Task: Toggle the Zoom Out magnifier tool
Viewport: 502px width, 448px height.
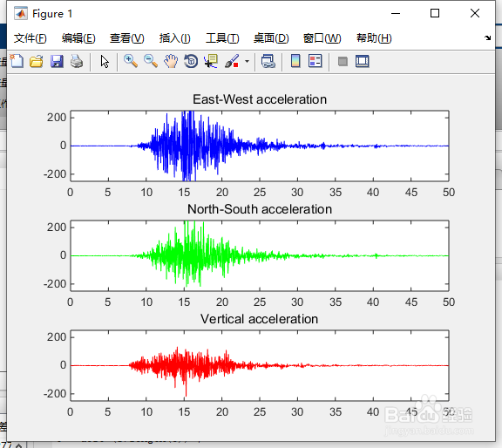Action: tap(151, 61)
